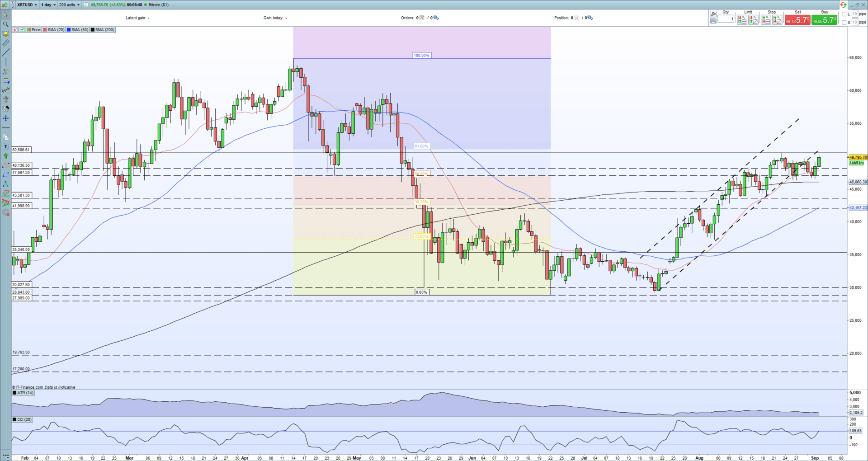868x461 pixels.
Task: Click the 46,060.30 SMA value tag
Action: point(858,182)
